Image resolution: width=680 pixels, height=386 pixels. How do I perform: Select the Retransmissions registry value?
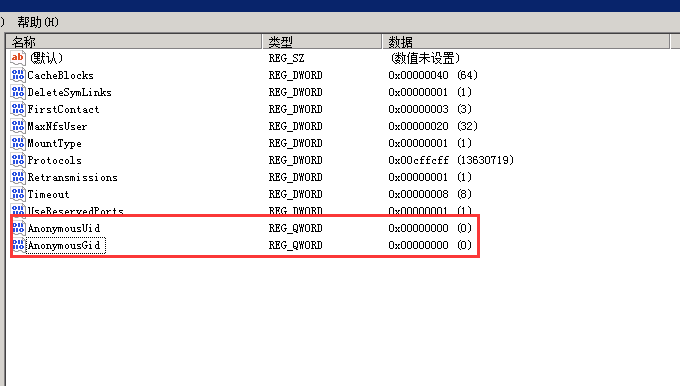pos(72,177)
